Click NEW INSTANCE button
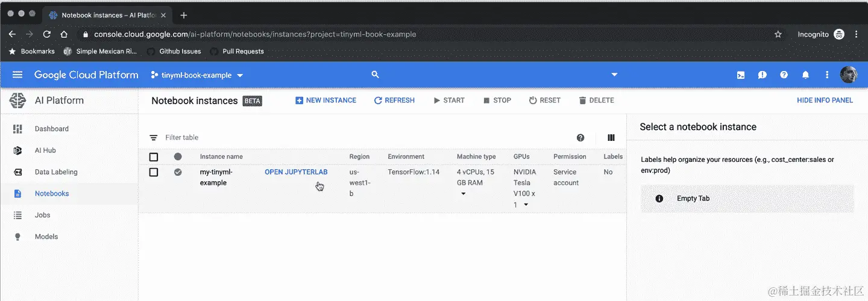Image resolution: width=868 pixels, height=301 pixels. click(325, 101)
